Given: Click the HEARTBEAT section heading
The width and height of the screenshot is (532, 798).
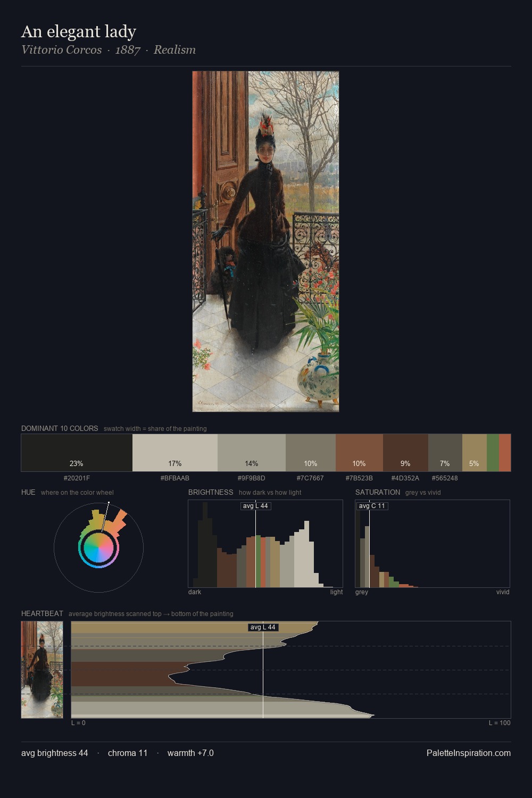Looking at the screenshot, I should coord(42,613).
